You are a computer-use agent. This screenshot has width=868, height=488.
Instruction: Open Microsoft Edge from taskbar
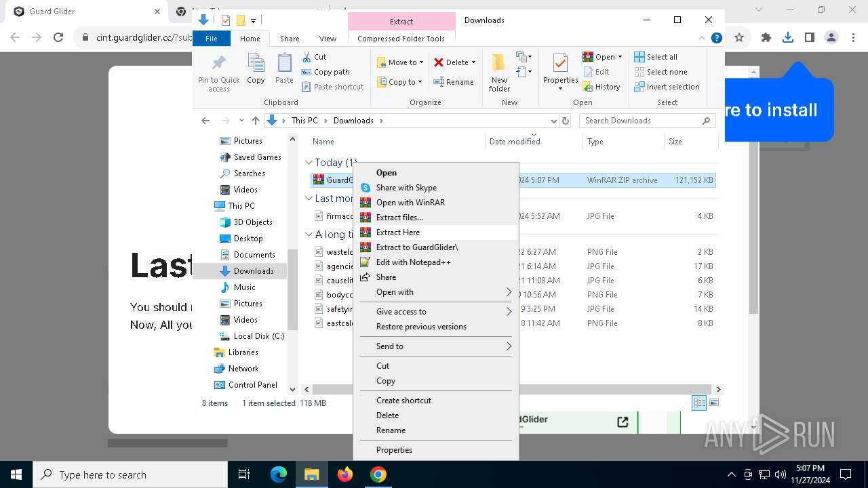[279, 474]
